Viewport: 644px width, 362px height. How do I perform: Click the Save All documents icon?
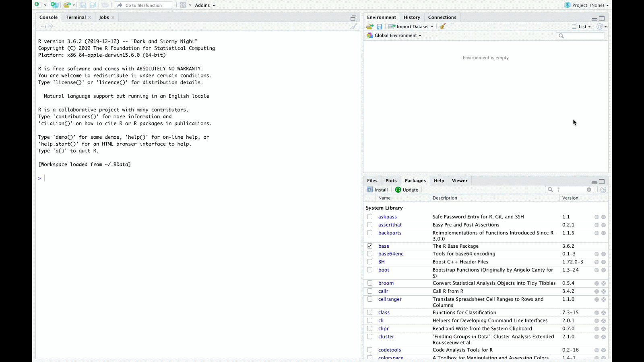tap(93, 5)
